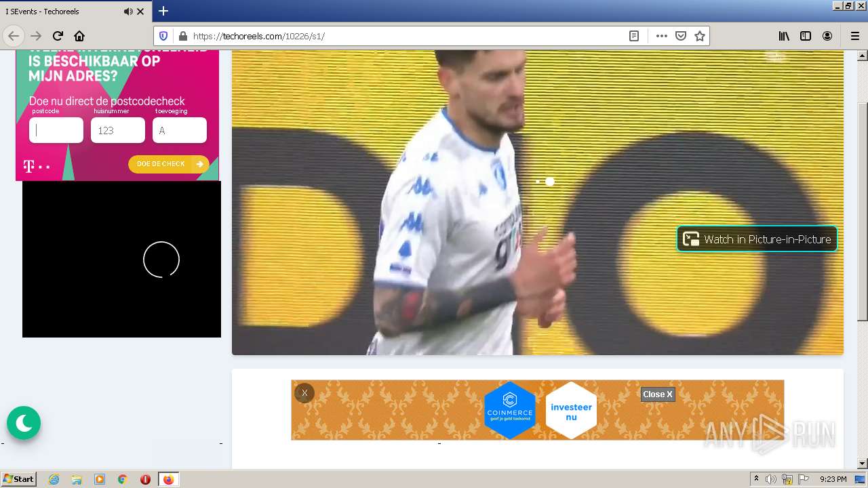Switch to Firefox taskbar button
The width and height of the screenshot is (868, 488).
pos(168,479)
